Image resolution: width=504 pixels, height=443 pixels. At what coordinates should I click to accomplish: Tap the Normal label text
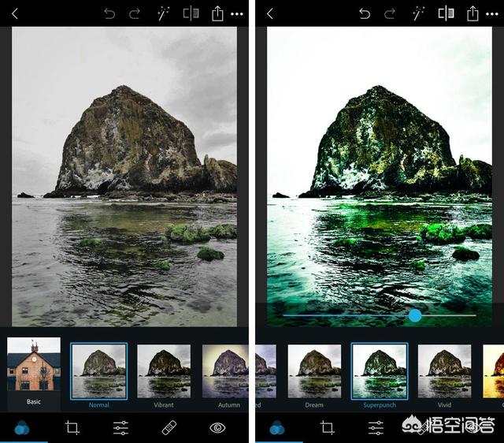98,405
